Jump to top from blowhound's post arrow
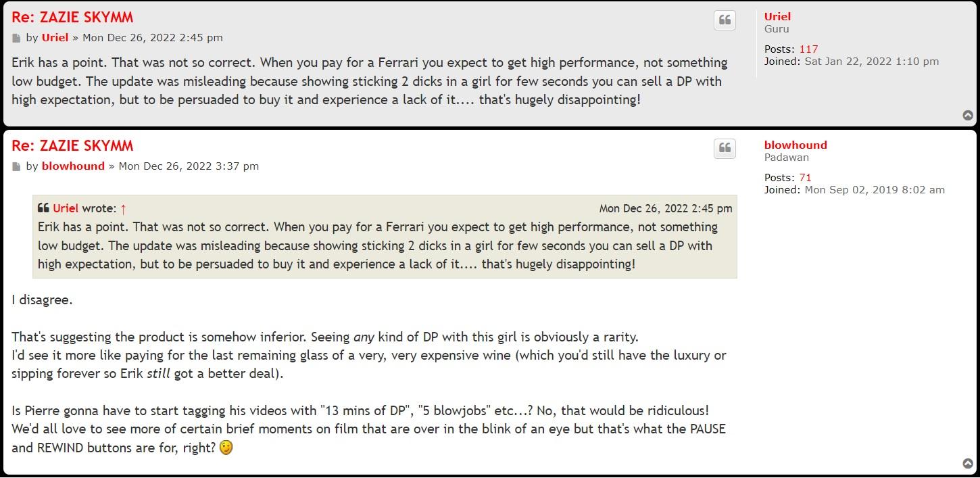This screenshot has height=478, width=980. (968, 463)
